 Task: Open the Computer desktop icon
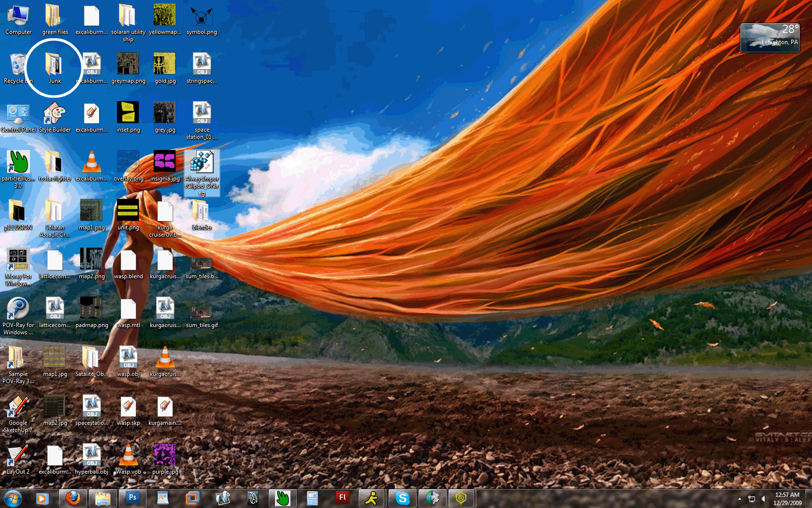coord(18,20)
